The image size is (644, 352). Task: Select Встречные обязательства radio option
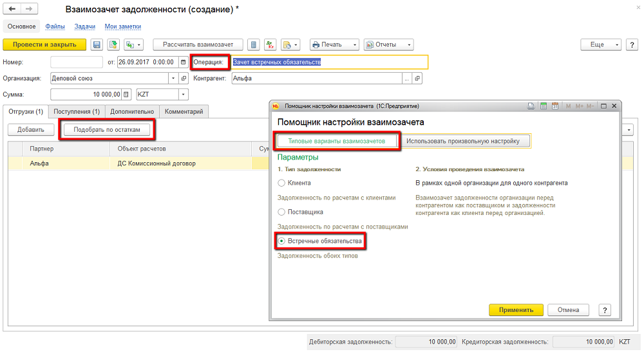(281, 241)
